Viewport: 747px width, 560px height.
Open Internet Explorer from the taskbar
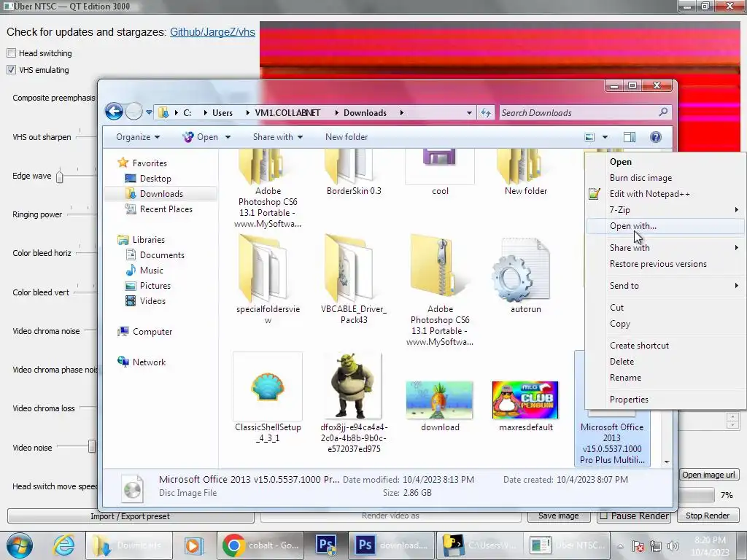tap(64, 545)
